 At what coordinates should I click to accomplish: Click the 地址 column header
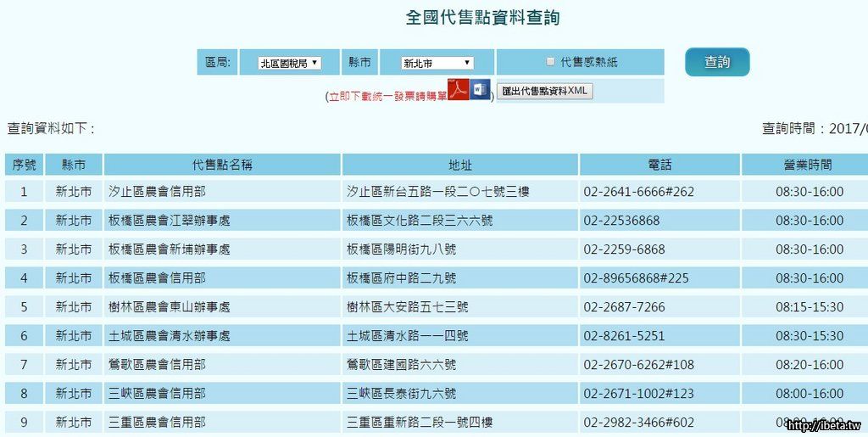[460, 165]
